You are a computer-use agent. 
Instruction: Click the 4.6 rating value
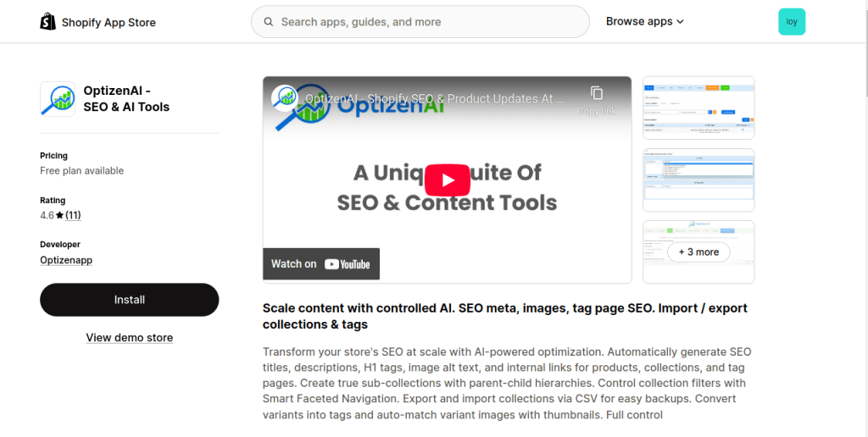tap(47, 215)
